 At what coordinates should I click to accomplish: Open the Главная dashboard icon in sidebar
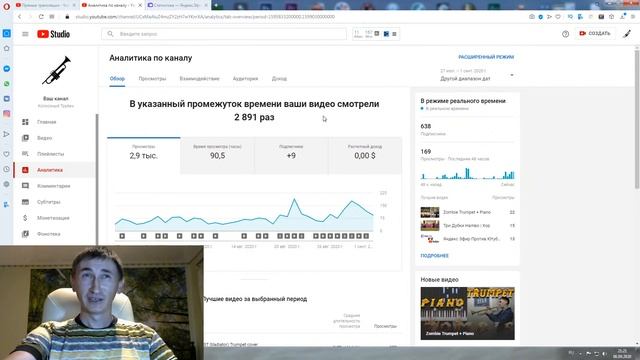(25, 122)
